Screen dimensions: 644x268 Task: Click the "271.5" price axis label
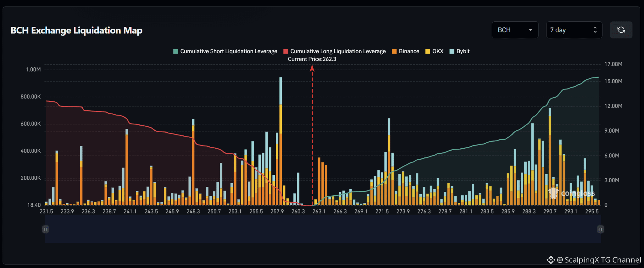click(x=382, y=211)
